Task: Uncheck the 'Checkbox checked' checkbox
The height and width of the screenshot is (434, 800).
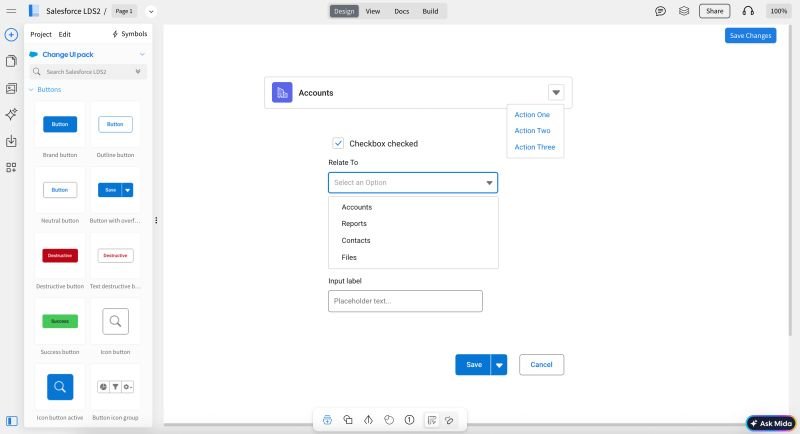Action: pyautogui.click(x=338, y=143)
